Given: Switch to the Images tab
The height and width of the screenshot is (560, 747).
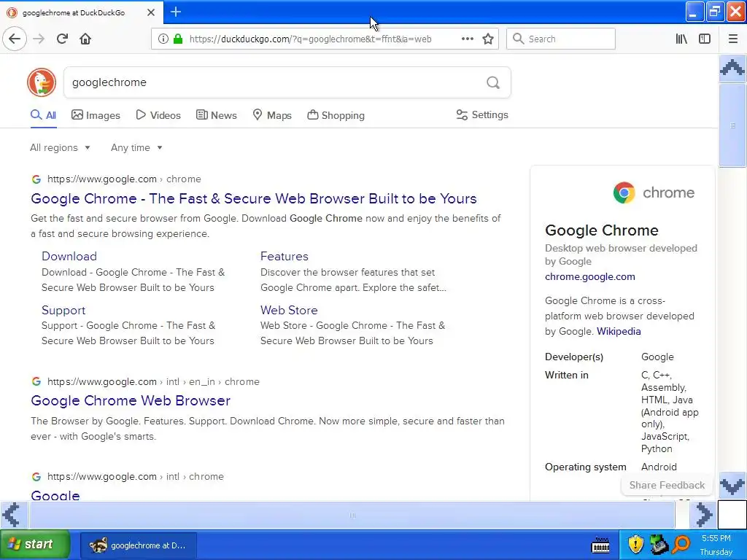Looking at the screenshot, I should click(96, 115).
